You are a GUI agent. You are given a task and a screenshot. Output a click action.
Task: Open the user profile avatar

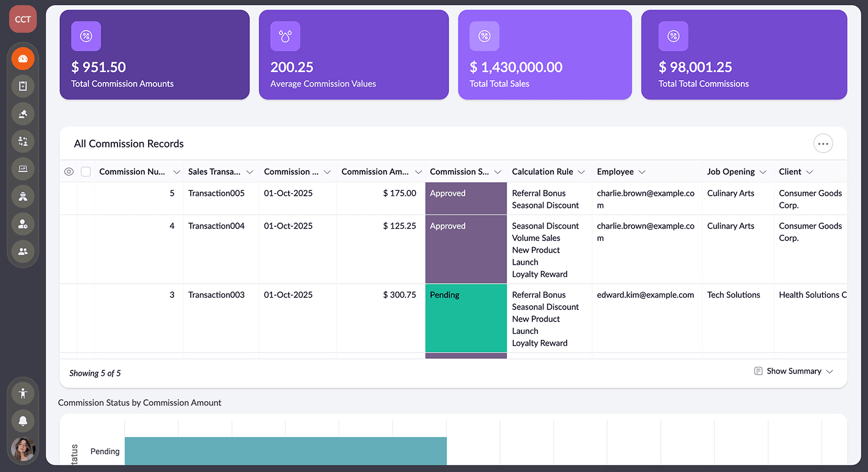[x=23, y=449]
